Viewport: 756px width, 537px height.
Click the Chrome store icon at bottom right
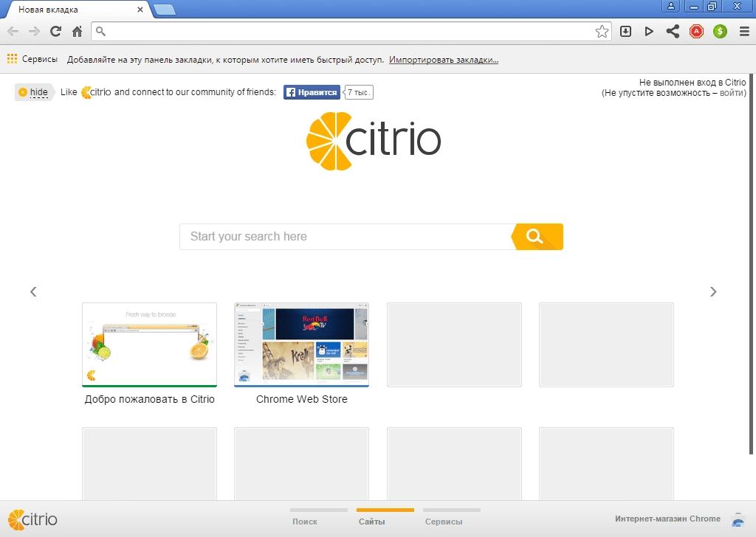pyautogui.click(x=738, y=519)
